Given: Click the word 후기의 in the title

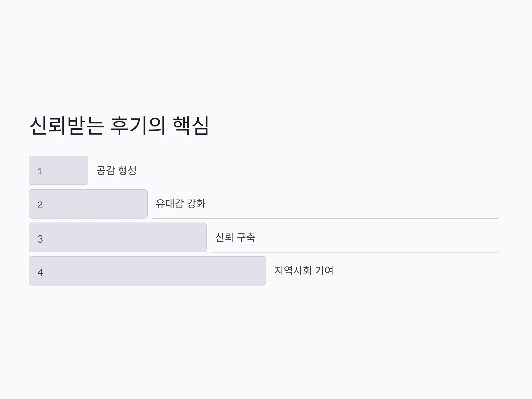Looking at the screenshot, I should coord(138,126).
